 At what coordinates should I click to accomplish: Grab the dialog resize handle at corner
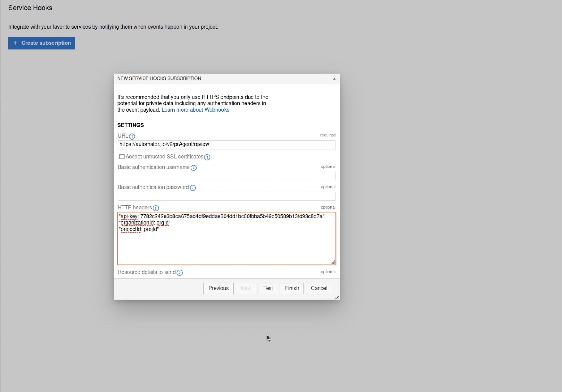pos(337,297)
